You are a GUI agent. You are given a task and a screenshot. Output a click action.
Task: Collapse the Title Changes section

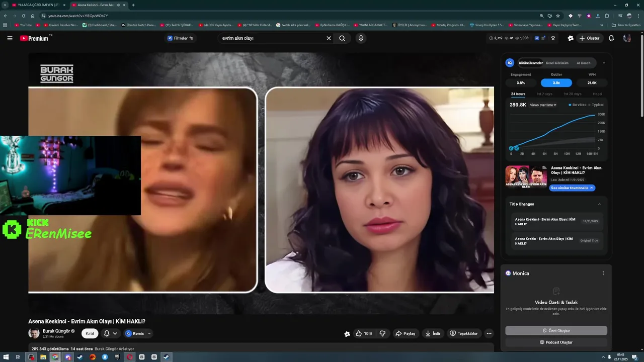point(599,204)
